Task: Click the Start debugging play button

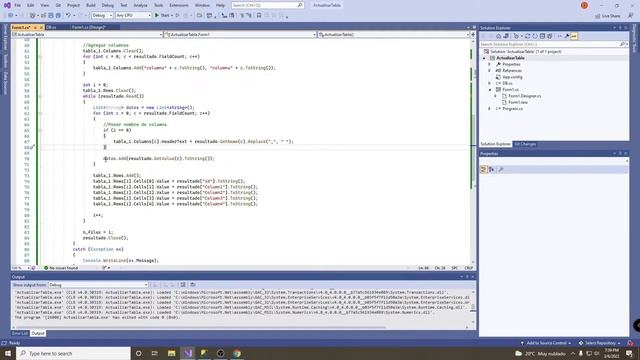Action: [x=157, y=16]
